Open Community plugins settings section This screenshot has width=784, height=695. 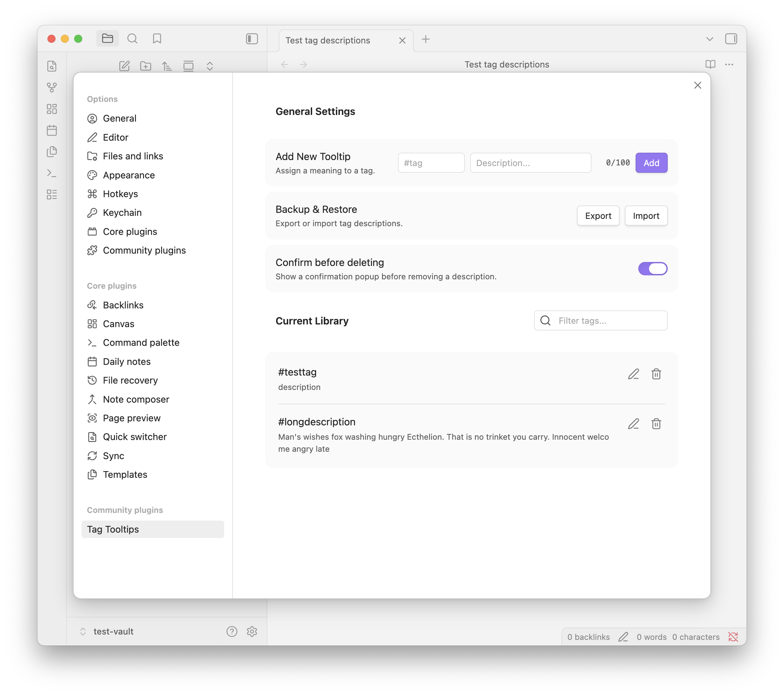pyautogui.click(x=144, y=251)
